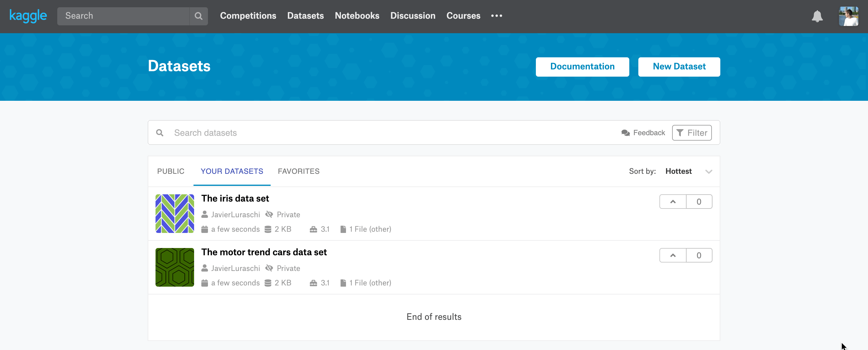
Task: Open the notifications bell
Action: pos(817,16)
